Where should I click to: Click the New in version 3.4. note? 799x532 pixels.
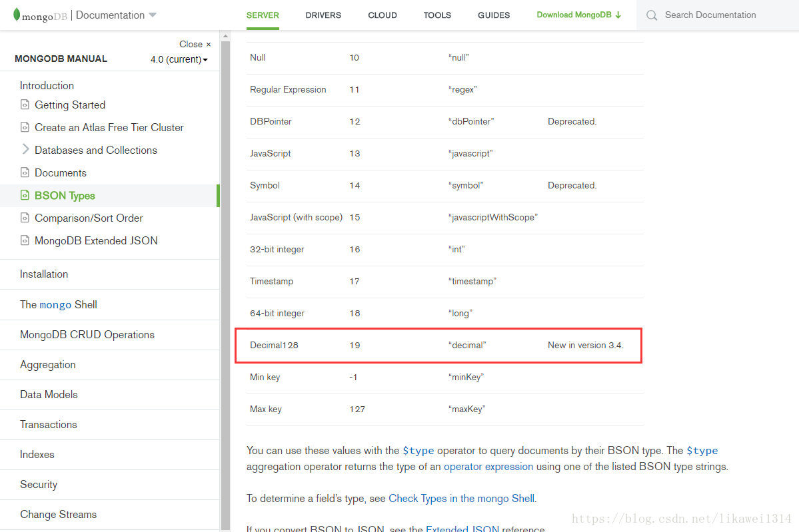pos(586,345)
